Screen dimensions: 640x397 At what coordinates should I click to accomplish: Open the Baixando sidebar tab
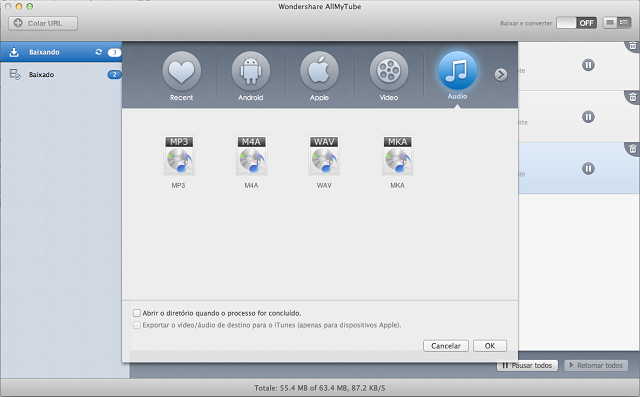[x=61, y=52]
